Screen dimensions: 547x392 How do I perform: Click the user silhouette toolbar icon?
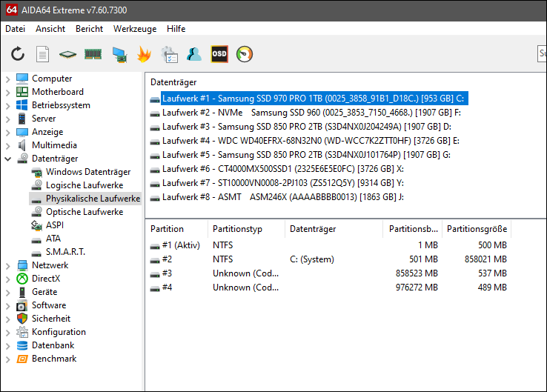point(194,54)
